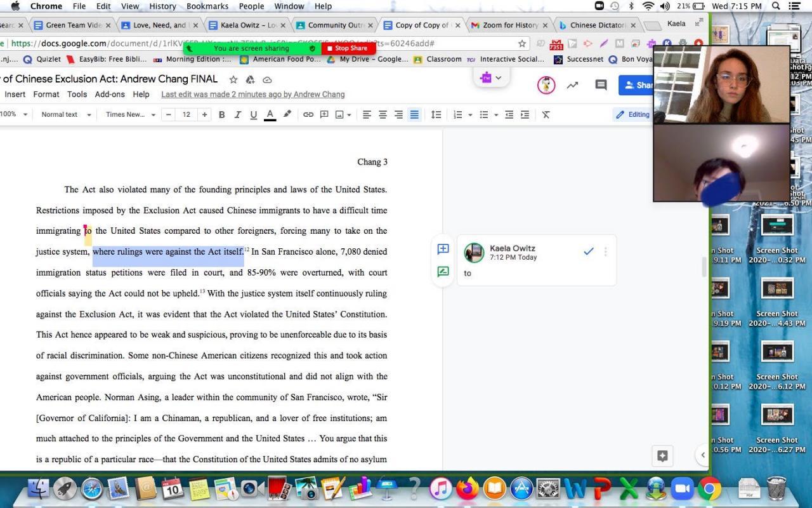Resolve Kaela Owitz's comment with the checkmark
Viewport: 812px width, 508px height.
pos(589,251)
